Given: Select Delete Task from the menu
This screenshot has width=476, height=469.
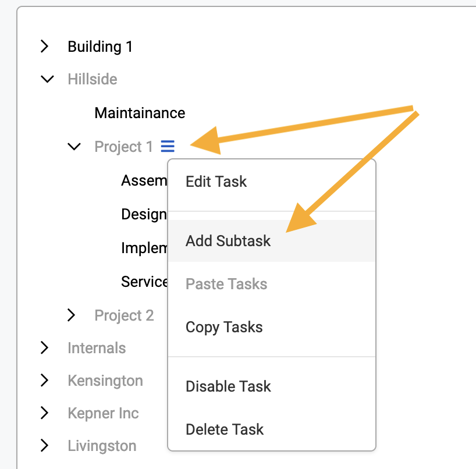Looking at the screenshot, I should [272, 429].
